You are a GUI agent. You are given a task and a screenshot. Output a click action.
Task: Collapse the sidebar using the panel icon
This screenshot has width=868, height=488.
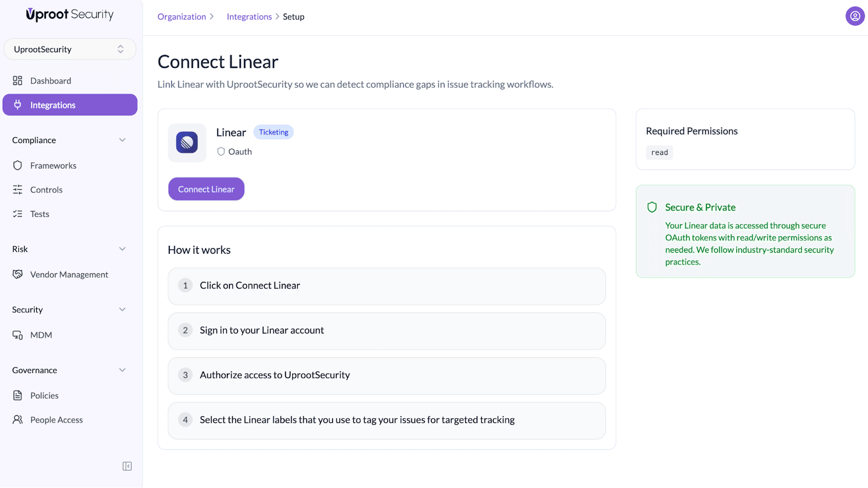coord(127,466)
